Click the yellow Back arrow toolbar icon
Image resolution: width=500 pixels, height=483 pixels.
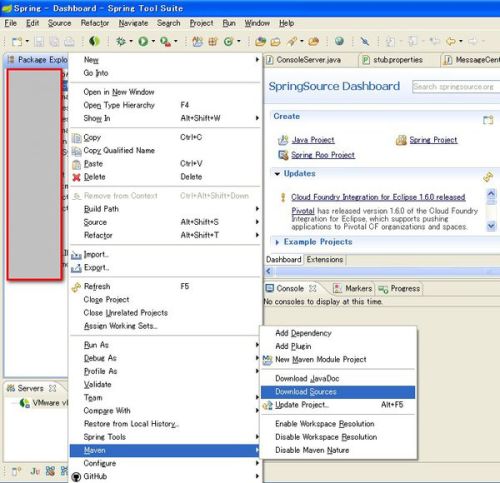point(451,41)
